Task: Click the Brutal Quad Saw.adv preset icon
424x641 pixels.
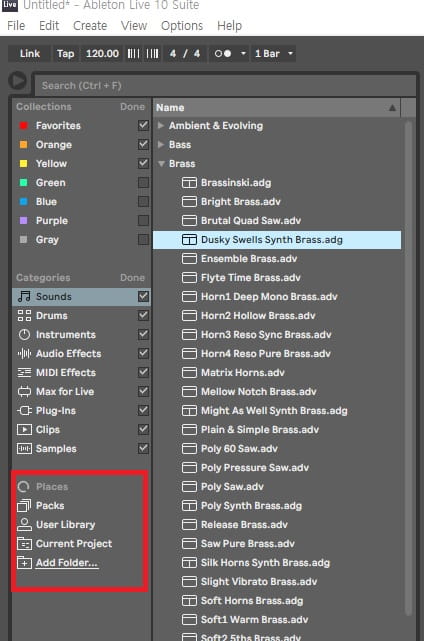Action: click(x=189, y=220)
